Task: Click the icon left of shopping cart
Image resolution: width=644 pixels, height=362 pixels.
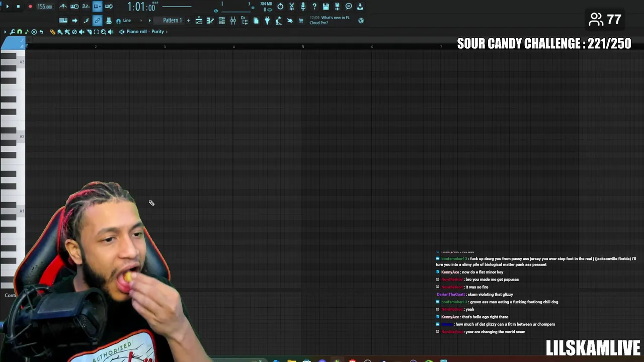Action: 290,21
